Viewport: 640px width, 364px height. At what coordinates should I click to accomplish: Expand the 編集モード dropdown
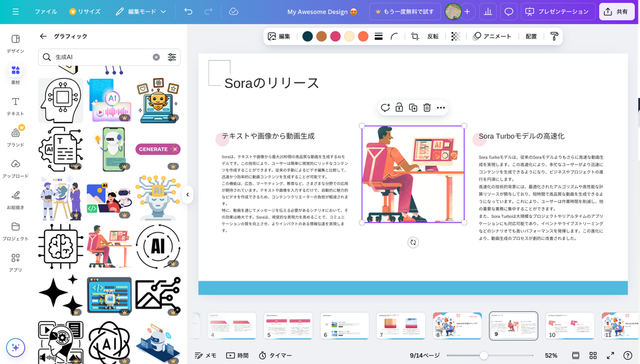[141, 11]
